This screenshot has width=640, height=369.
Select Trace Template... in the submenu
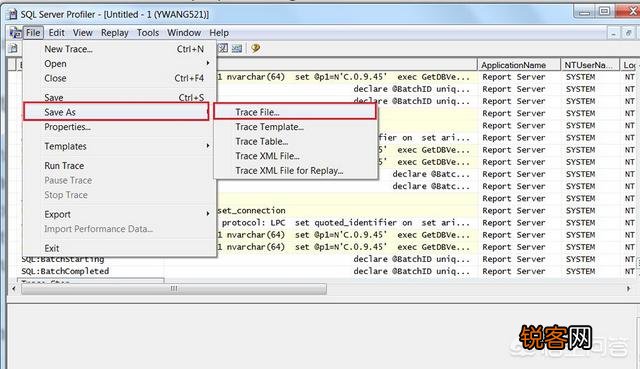point(296,127)
